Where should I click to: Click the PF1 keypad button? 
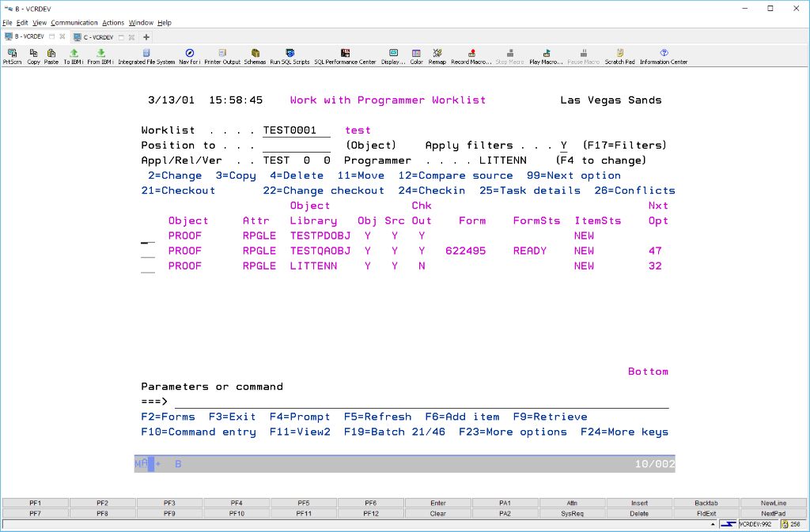(x=35, y=503)
